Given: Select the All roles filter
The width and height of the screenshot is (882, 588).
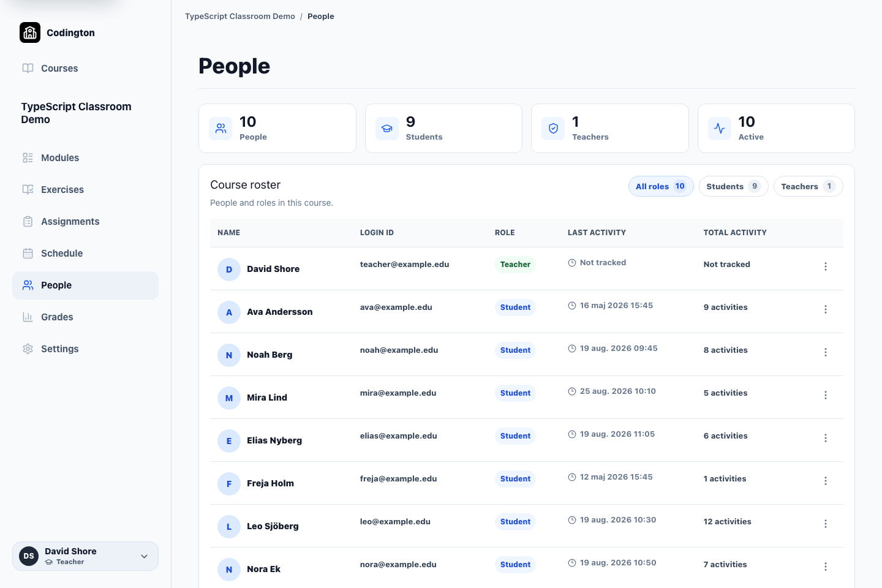Looking at the screenshot, I should tap(661, 186).
